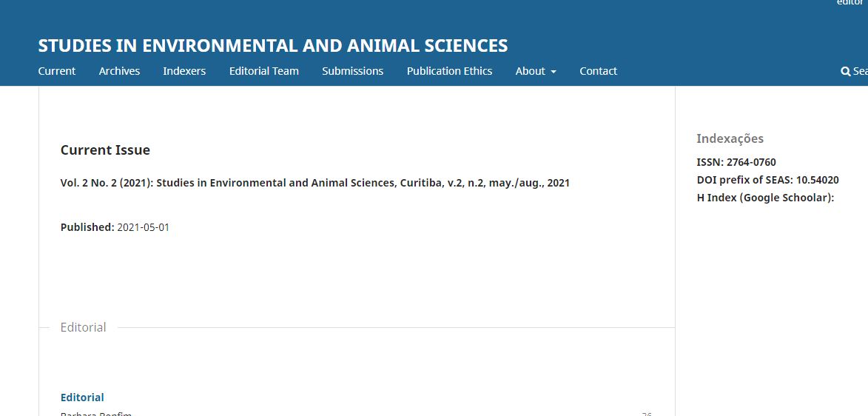Image resolution: width=868 pixels, height=416 pixels.
Task: Go to the Current issue menu item
Action: [x=56, y=71]
